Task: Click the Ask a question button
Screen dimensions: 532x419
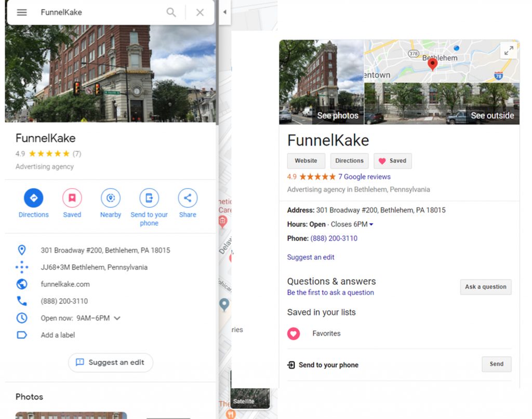Action: (486, 287)
